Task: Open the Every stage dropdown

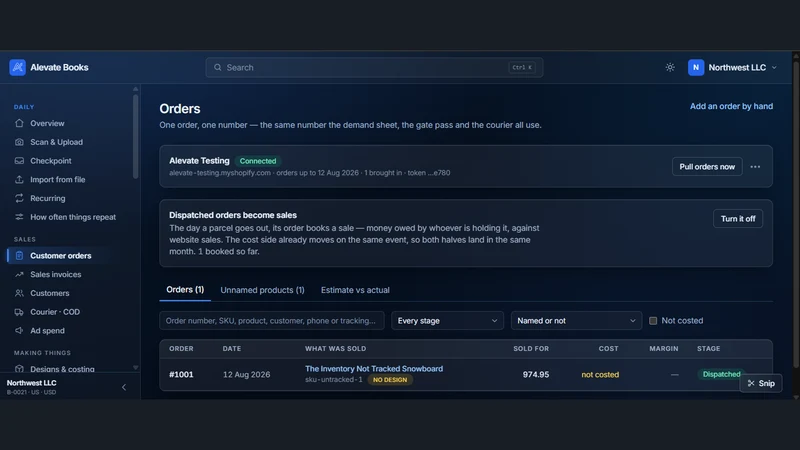Action: pos(447,320)
